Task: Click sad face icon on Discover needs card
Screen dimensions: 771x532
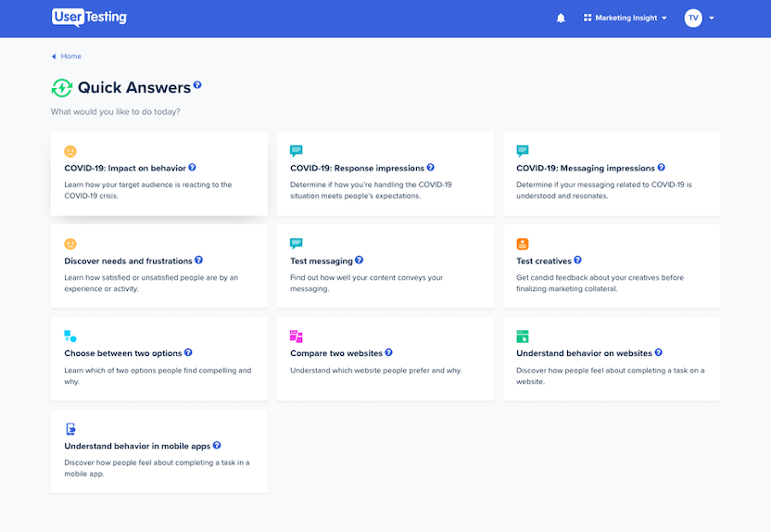Action: click(x=70, y=244)
